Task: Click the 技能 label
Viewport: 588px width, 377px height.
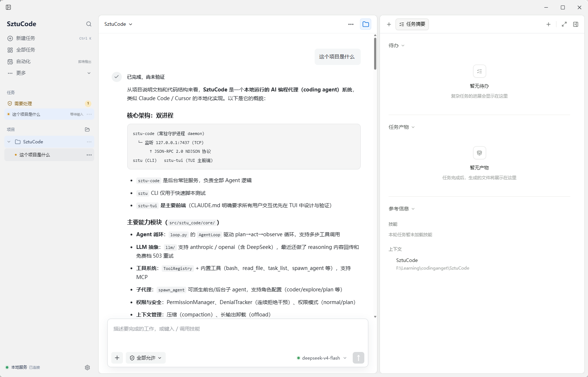Action: 393,224
